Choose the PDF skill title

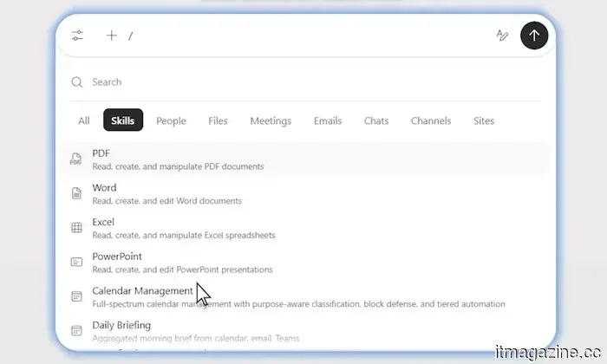click(101, 153)
